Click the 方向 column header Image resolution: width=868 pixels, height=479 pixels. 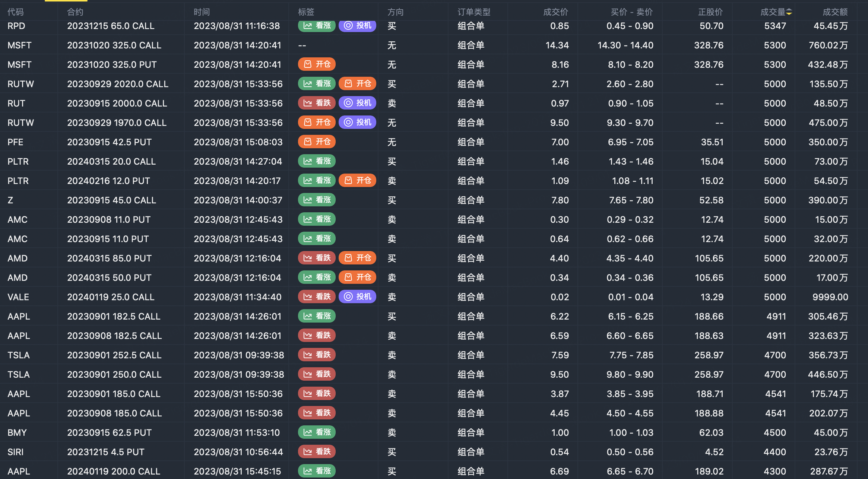395,12
